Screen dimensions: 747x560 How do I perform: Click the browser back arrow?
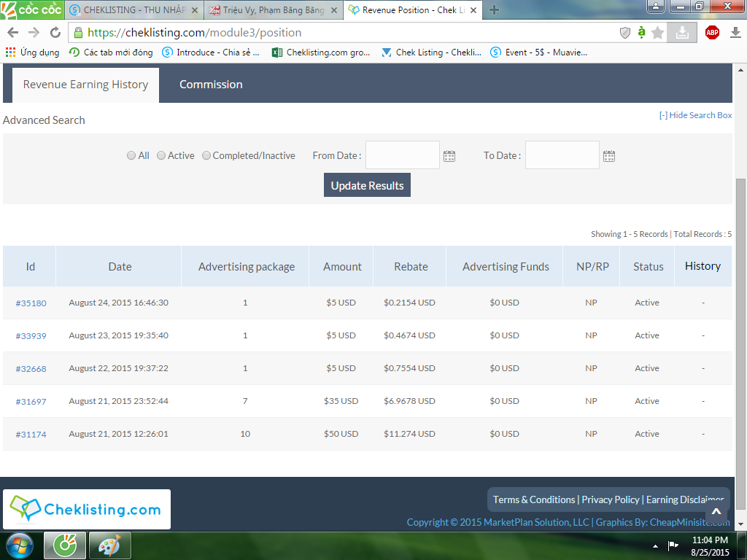tap(12, 33)
